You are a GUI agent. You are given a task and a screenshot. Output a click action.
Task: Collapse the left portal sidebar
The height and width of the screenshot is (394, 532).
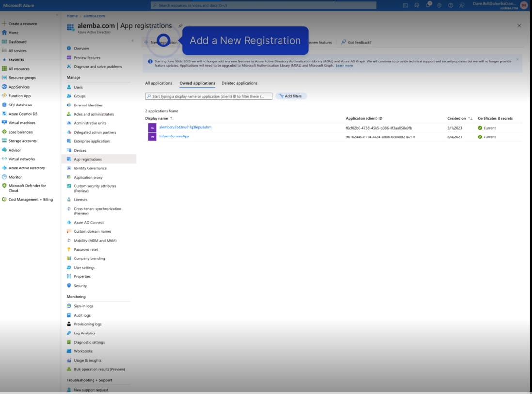click(x=57, y=15)
